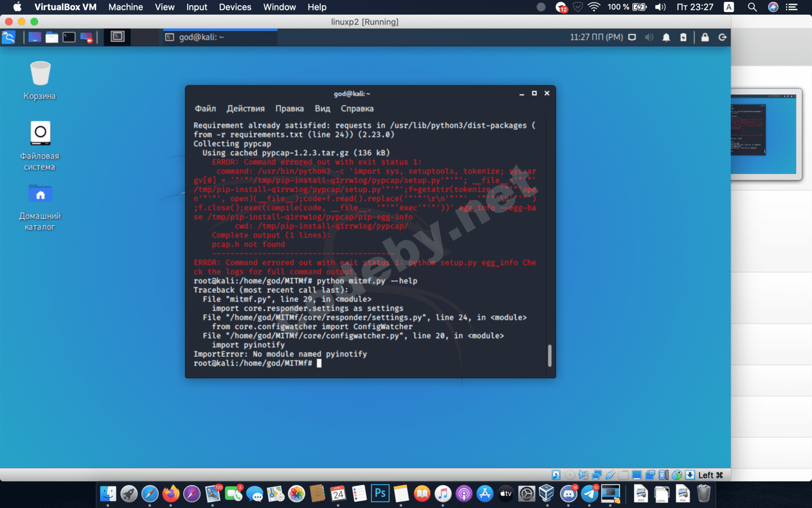The height and width of the screenshot is (508, 812).
Task: Open Photoshop from the Dock
Action: click(380, 493)
